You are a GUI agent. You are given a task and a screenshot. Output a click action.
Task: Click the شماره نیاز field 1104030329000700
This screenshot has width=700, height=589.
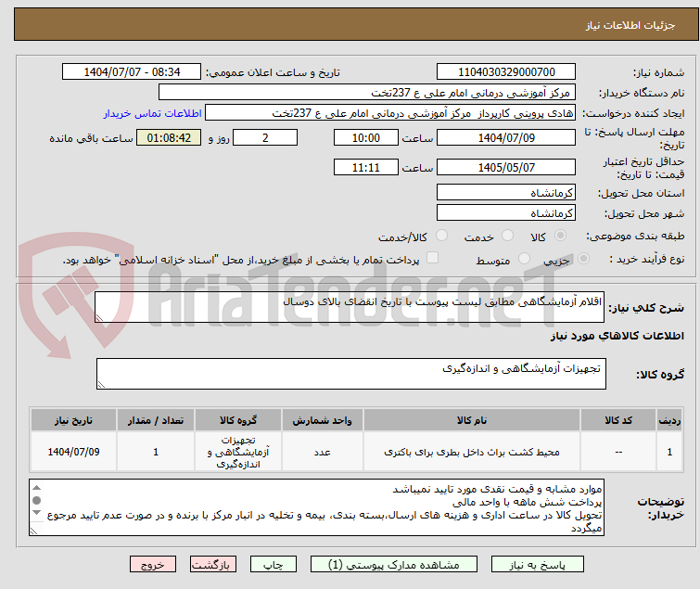(506, 72)
